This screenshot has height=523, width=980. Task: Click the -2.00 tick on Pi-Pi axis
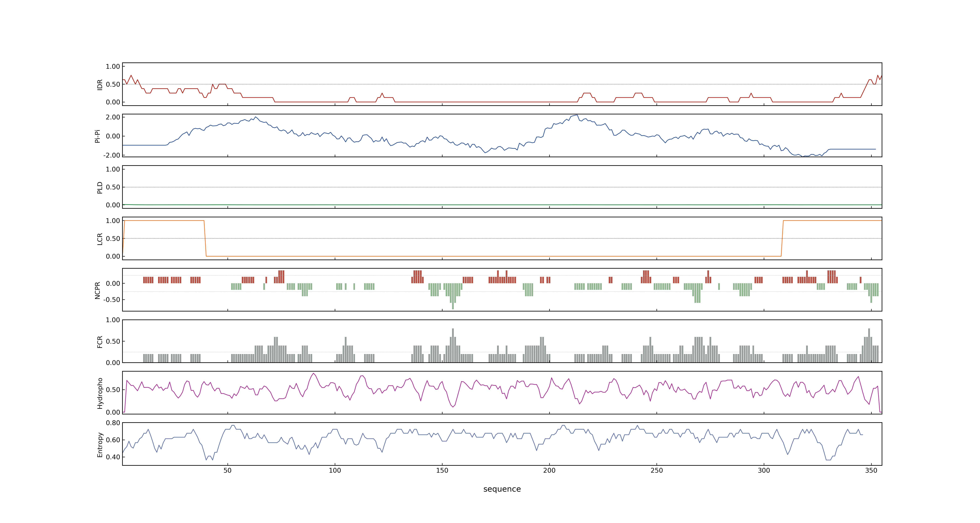111,155
